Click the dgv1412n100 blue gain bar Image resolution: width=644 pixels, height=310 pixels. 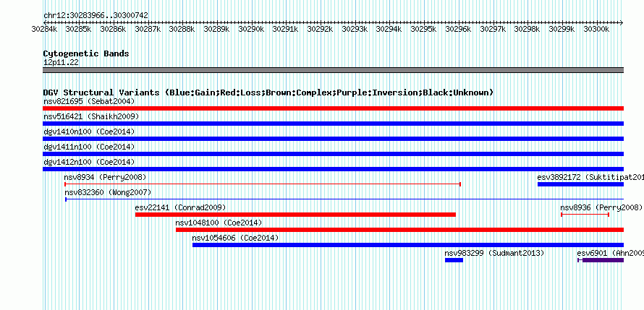(333, 169)
